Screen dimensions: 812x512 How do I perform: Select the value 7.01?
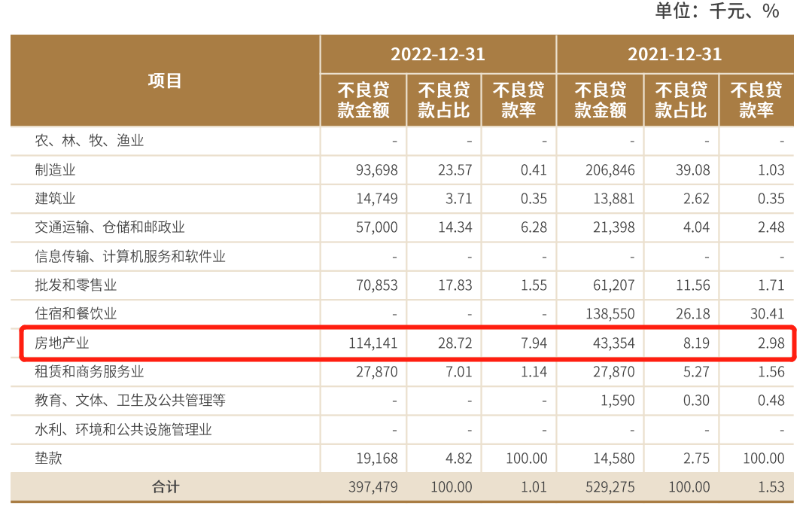pos(459,371)
